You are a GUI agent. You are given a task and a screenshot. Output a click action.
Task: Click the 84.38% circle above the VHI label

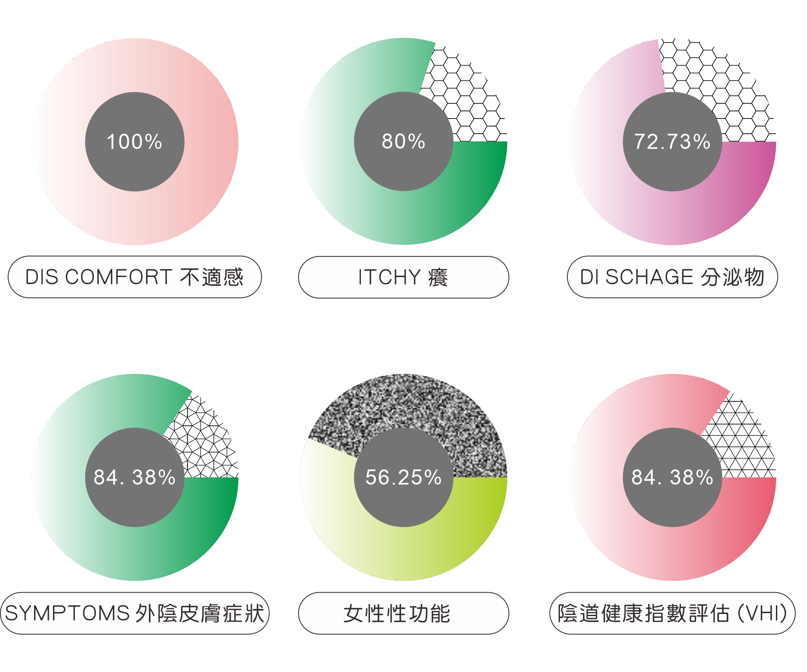pos(672,477)
